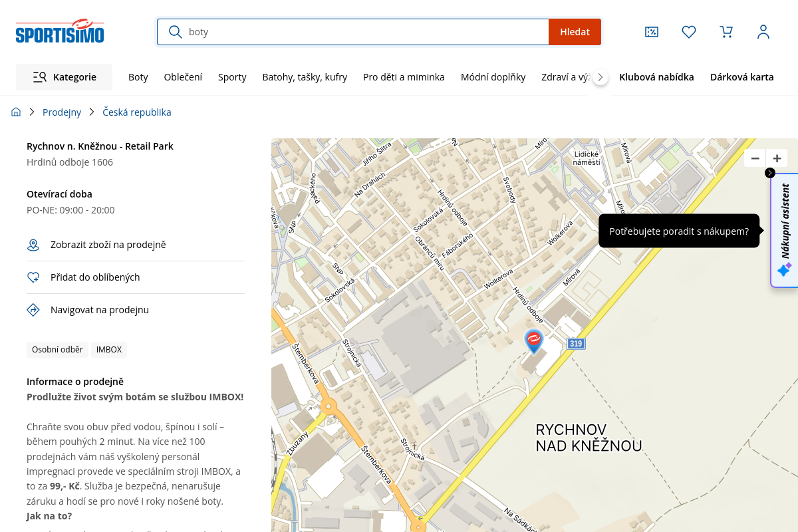Screen dimensions: 798x532
Task: Focus the search field containing boty
Action: point(366,32)
